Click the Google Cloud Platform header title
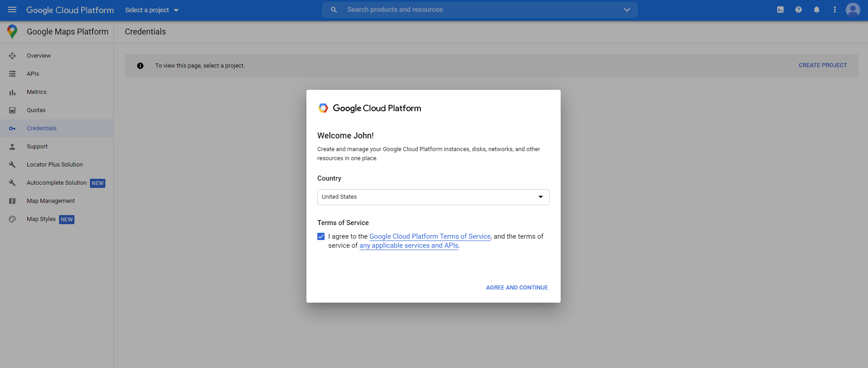868x368 pixels. 70,10
